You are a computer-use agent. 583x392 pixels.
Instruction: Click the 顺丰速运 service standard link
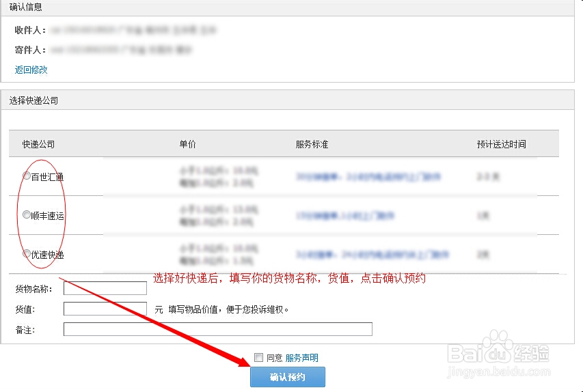click(x=345, y=216)
